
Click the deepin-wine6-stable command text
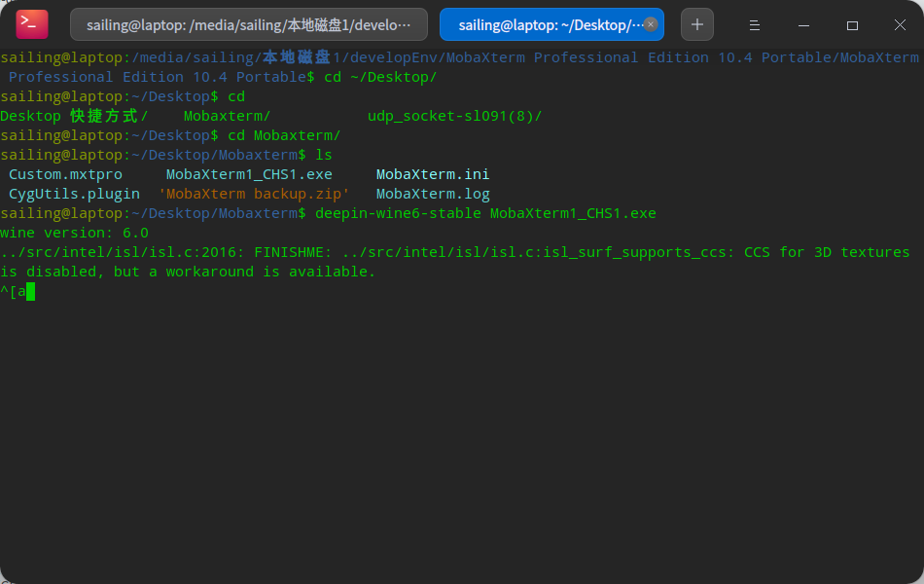click(x=398, y=213)
